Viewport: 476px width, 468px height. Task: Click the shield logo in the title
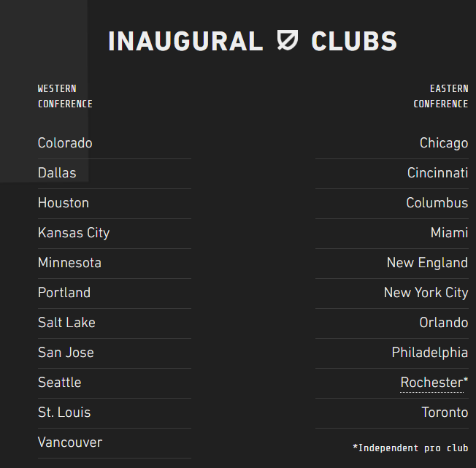point(288,39)
